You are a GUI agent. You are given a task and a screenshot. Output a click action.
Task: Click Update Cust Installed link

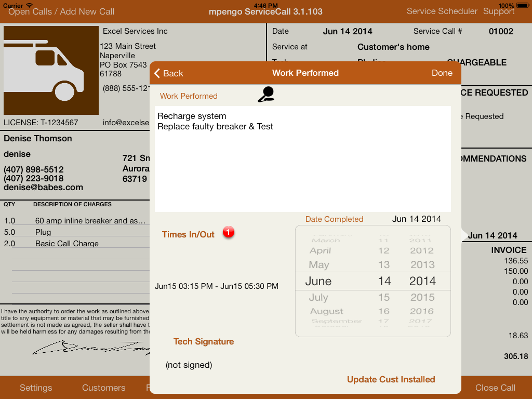click(x=391, y=379)
